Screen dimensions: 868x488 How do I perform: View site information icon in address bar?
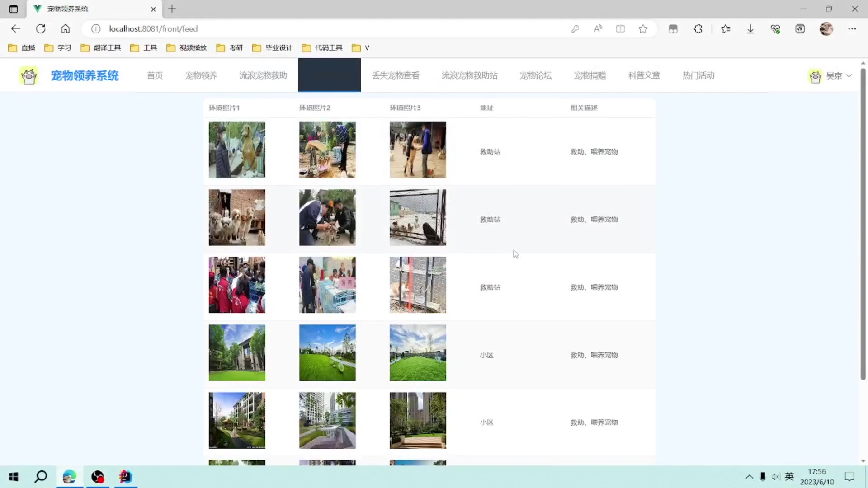96,29
